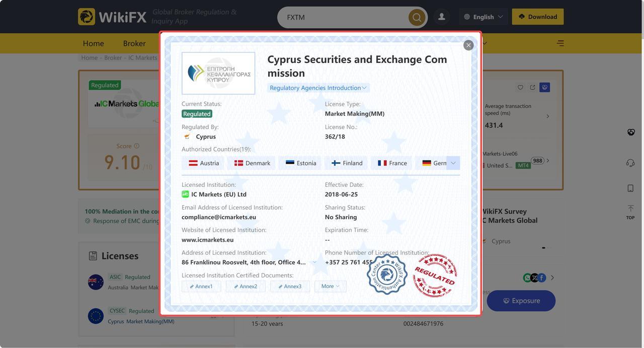Open the mobile app icon in the sidebar
Viewport: 644px width, 348px height.
(x=630, y=188)
